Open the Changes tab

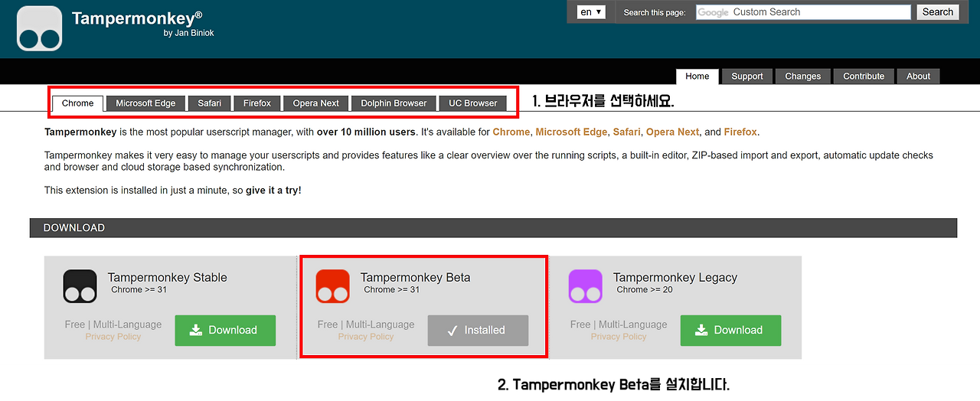point(803,77)
